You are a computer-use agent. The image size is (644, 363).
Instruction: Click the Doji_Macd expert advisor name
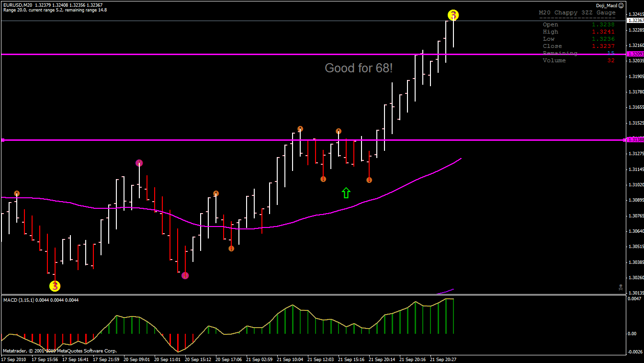[x=606, y=5]
